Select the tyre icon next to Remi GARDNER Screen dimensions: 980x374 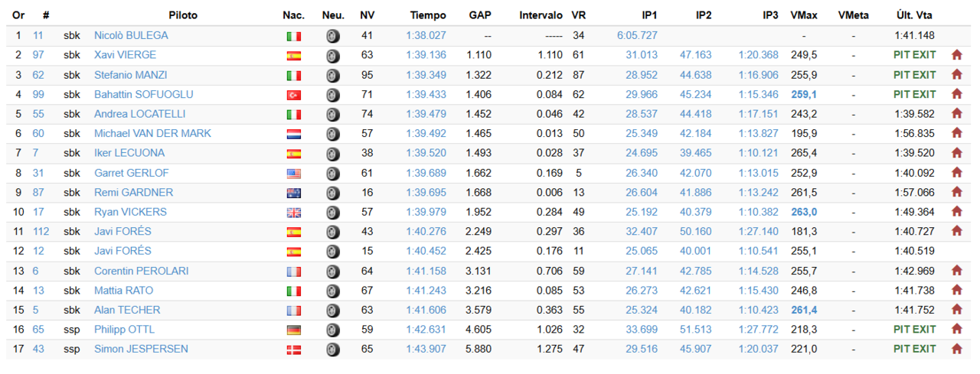(332, 193)
